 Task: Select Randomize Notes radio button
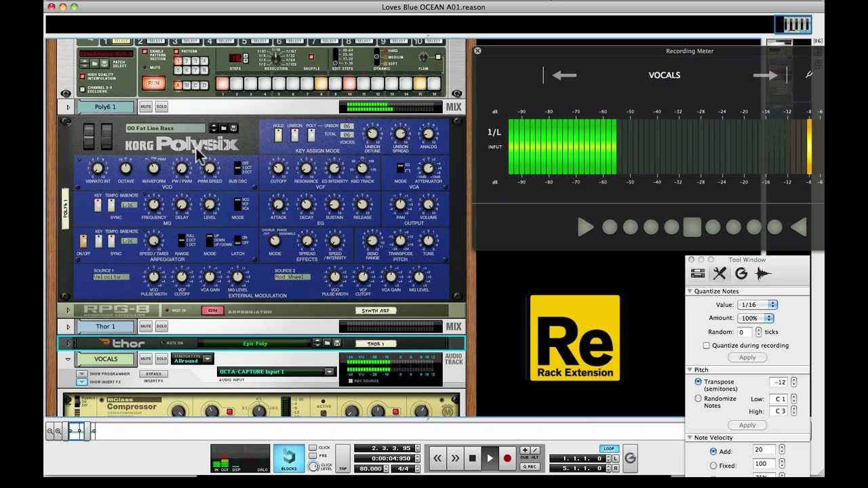point(698,399)
